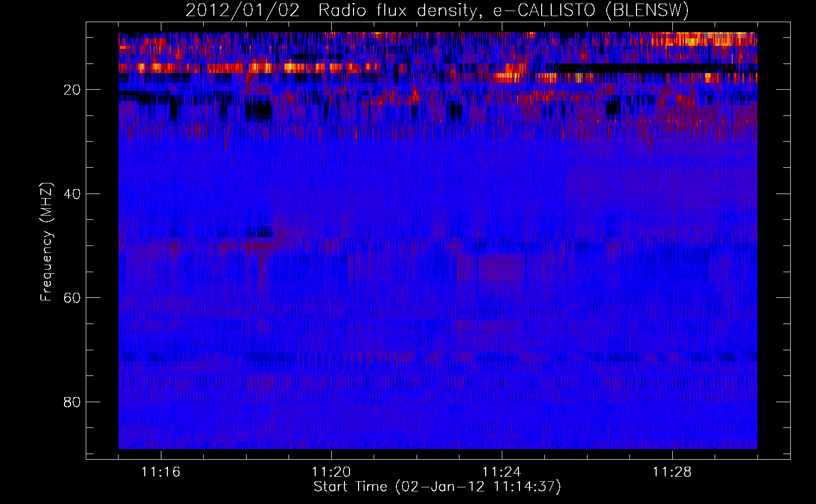The image size is (816, 504).
Task: Select the 20 MHz frequency tick label
Action: (73, 90)
